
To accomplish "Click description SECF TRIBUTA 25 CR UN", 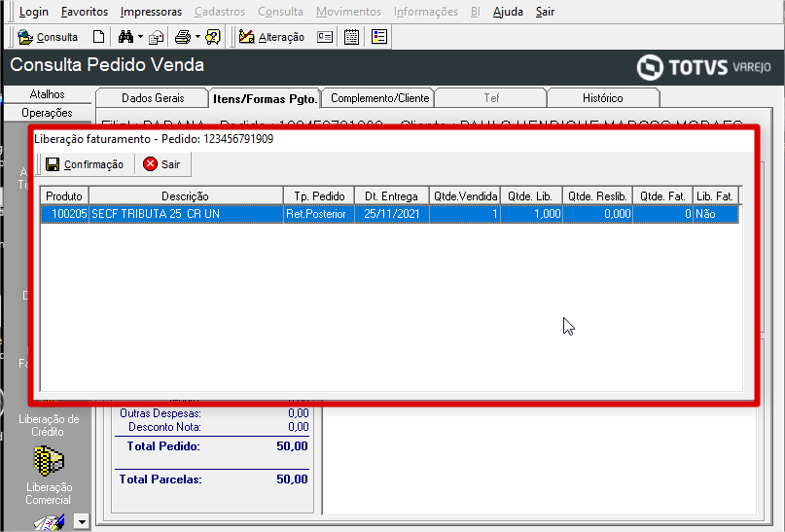I will (186, 214).
